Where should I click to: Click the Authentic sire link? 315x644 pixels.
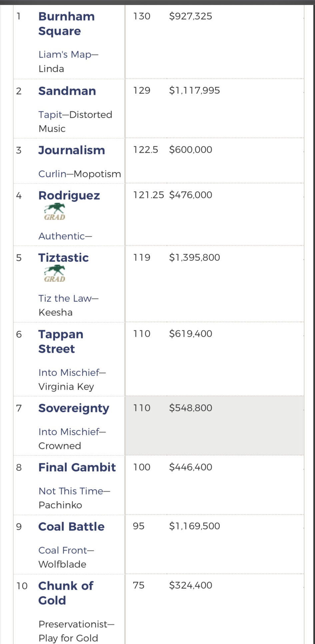(62, 236)
